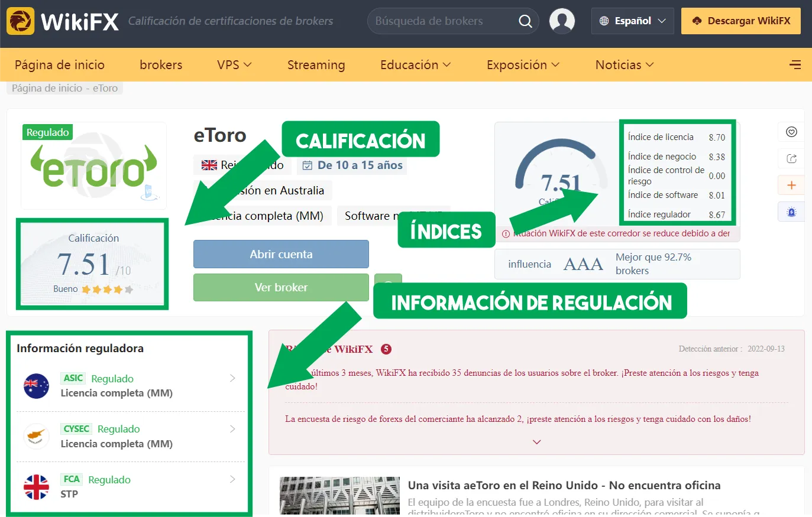
Task: Click Página de inicio breadcrumb link
Action: [x=47, y=88]
